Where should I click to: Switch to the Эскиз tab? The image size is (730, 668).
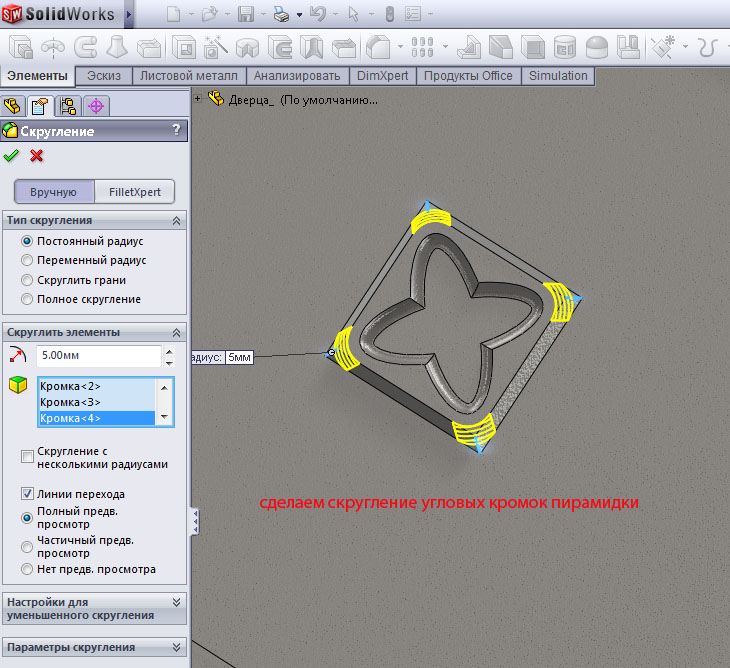coord(104,76)
